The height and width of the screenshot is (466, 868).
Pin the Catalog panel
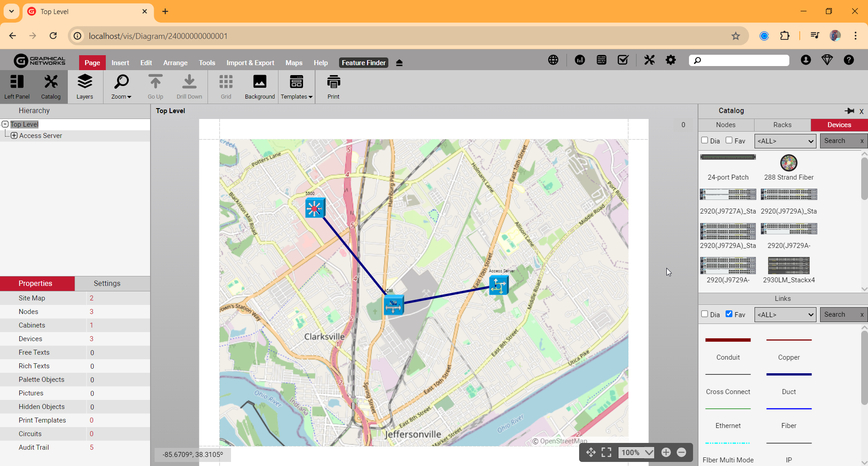849,111
